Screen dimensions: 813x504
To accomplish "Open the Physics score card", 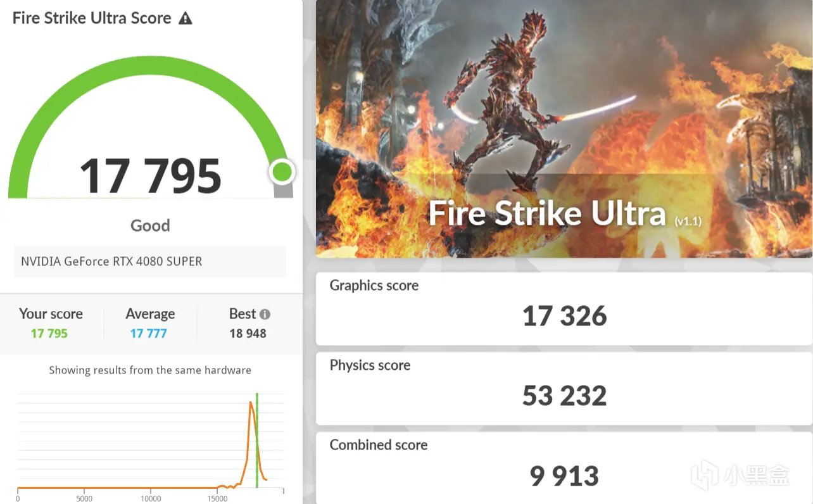I will (564, 388).
